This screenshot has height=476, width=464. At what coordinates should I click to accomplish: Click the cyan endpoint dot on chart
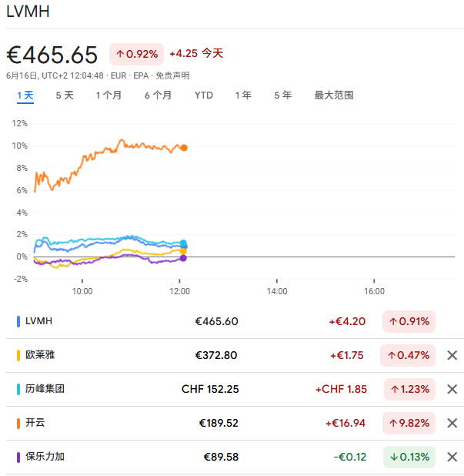[x=183, y=243]
